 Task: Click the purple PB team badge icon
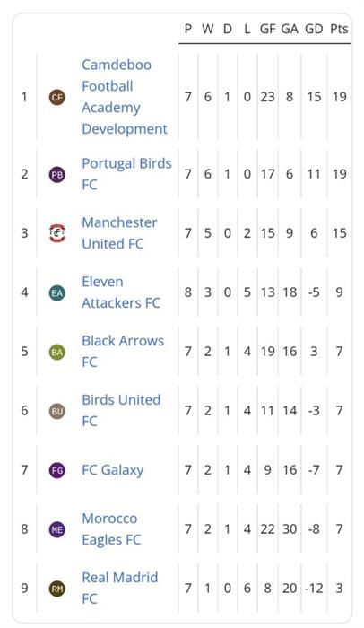click(x=56, y=175)
